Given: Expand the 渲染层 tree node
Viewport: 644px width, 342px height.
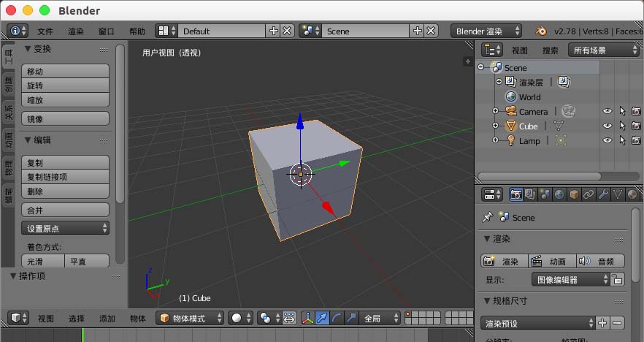Looking at the screenshot, I should click(x=499, y=81).
